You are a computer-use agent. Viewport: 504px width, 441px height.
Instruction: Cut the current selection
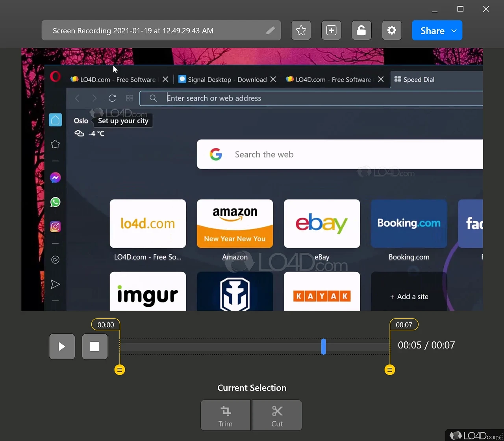(277, 415)
